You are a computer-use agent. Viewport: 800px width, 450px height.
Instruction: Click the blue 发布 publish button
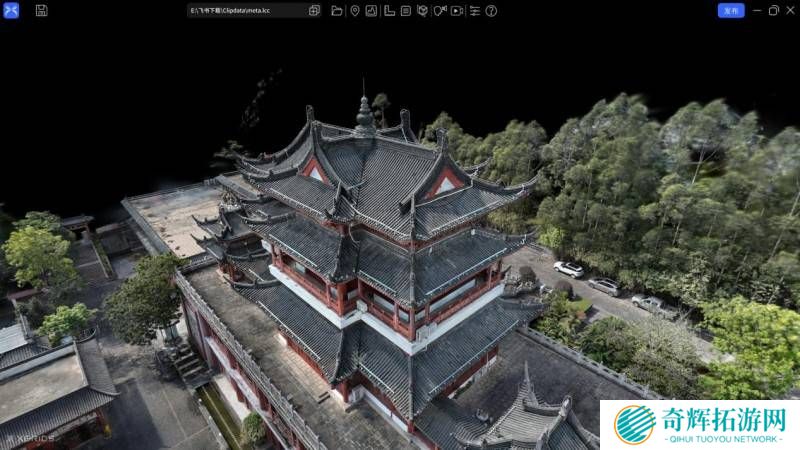[731, 10]
